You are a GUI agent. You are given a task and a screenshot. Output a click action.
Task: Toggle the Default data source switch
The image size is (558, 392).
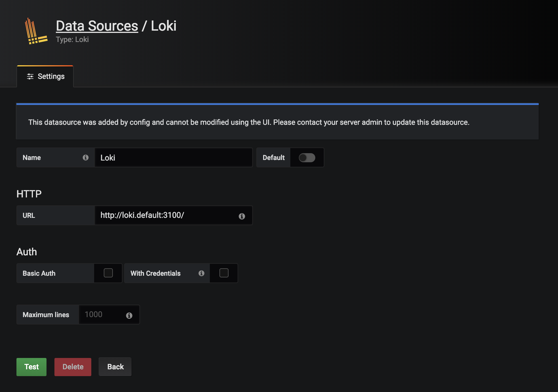point(307,158)
